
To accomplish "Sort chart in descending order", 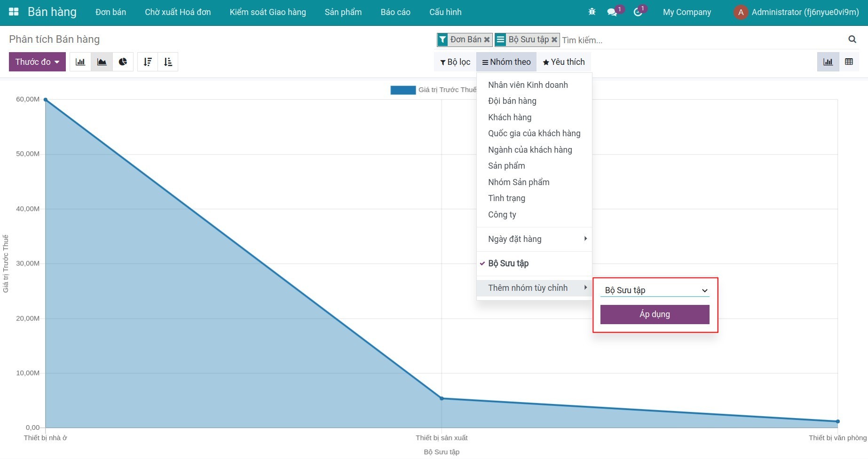I will tap(148, 62).
